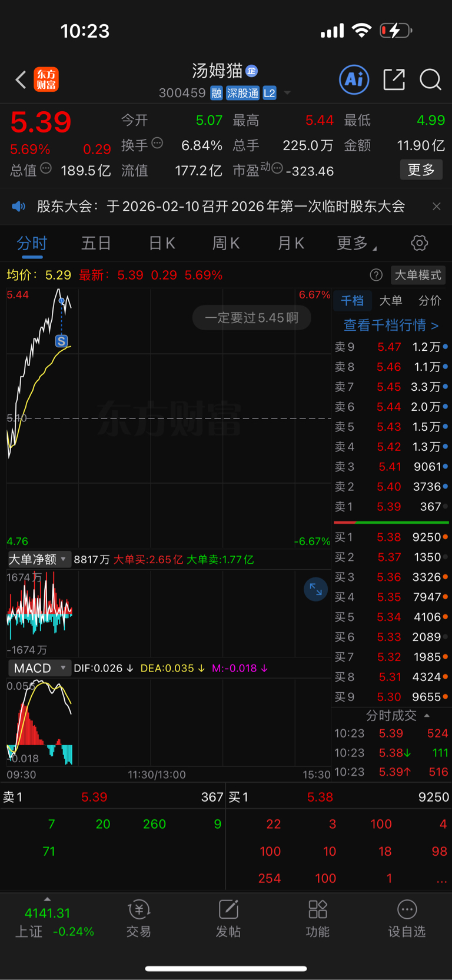
Task: Tap the bottom 卖1 5.39 367 queue header
Action: 113,797
